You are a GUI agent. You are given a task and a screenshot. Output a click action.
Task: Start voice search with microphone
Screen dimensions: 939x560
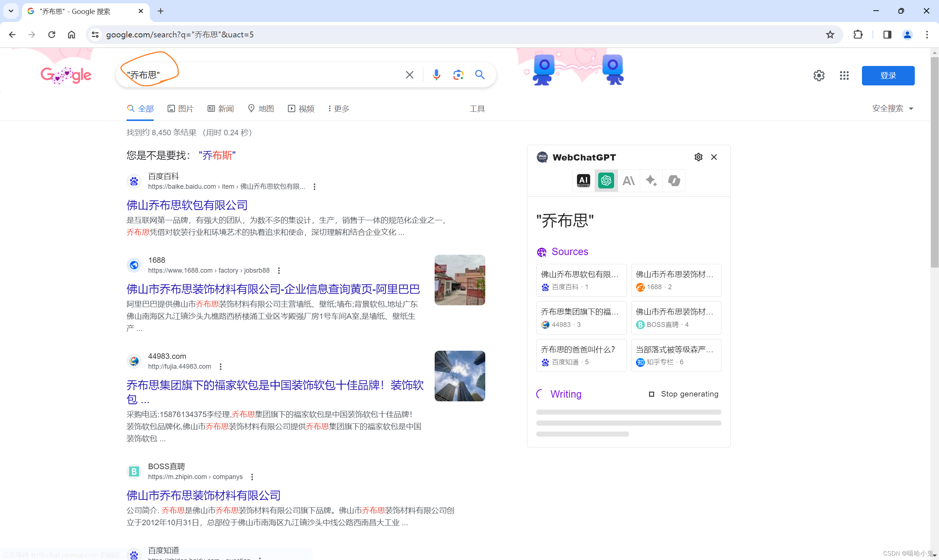click(x=436, y=75)
